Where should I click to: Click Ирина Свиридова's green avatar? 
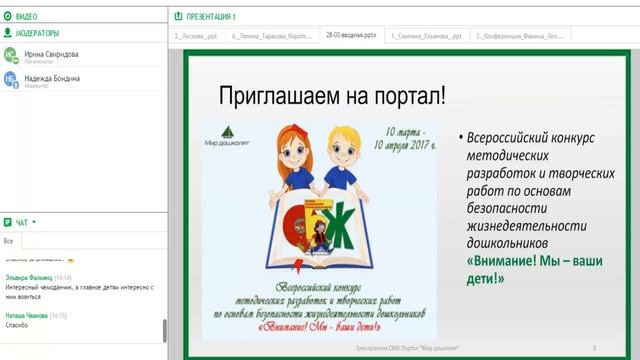point(11,55)
